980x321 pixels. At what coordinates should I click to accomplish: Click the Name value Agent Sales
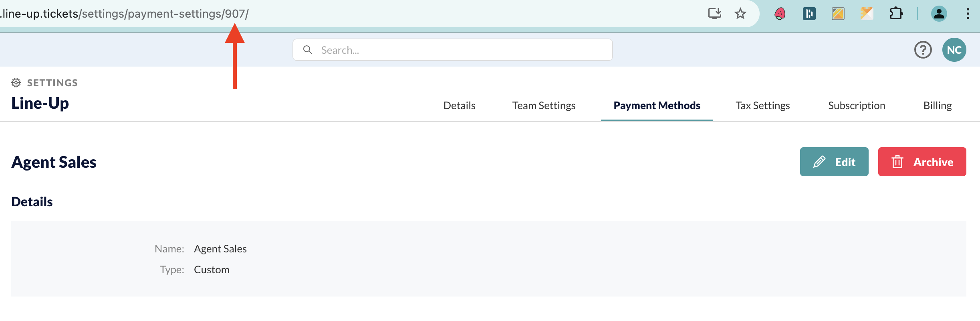220,249
